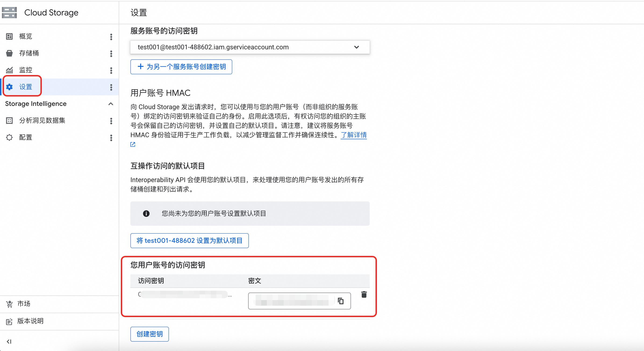Click the 存储桶 bucket icon

click(9, 53)
